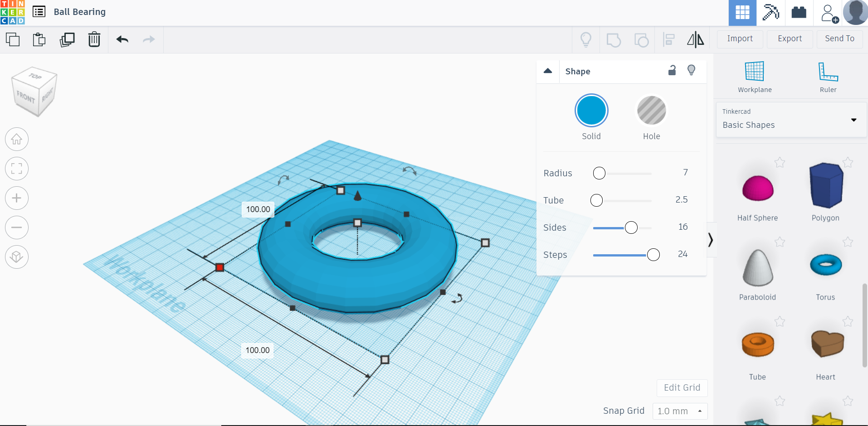The image size is (868, 426).
Task: Favorite the Torus shape star
Action: 848,242
